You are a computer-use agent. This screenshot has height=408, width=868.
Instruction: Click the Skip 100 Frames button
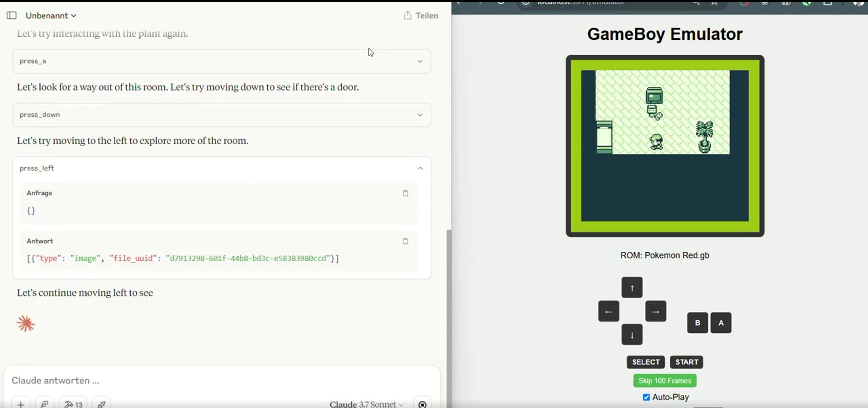[664, 381]
